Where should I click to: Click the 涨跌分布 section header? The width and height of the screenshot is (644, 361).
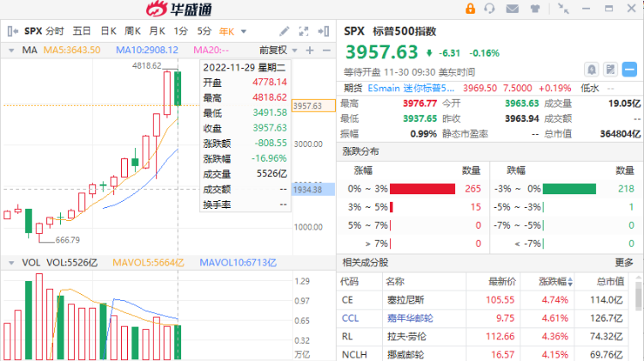coord(361,151)
